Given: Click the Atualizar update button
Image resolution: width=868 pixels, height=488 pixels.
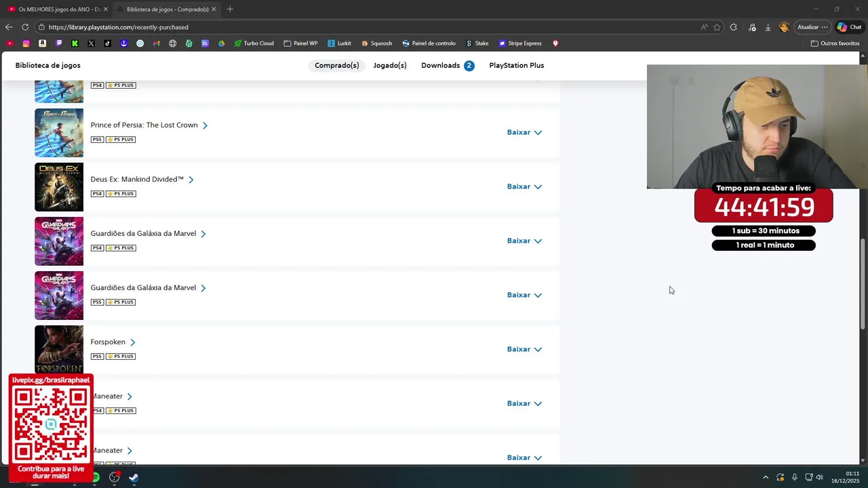Looking at the screenshot, I should [x=812, y=27].
